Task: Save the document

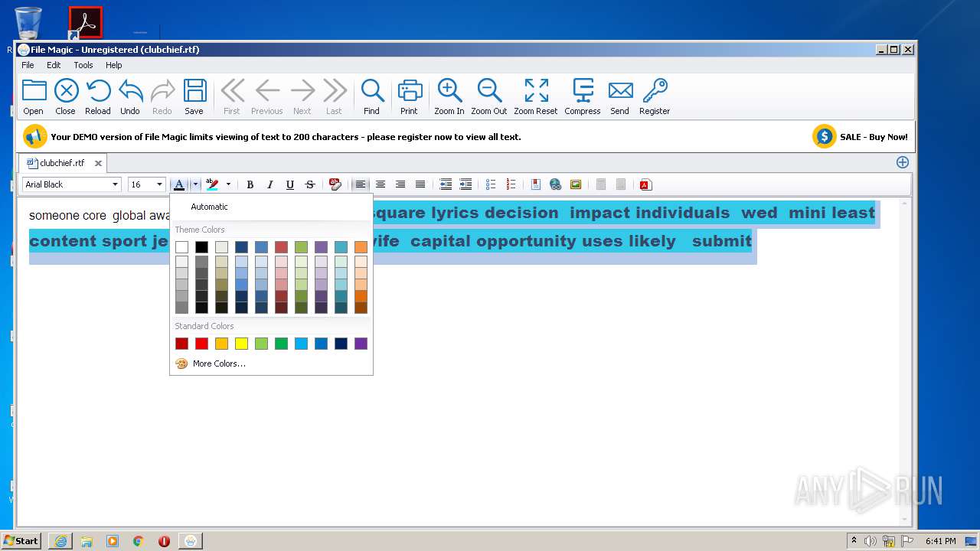Action: 194,97
